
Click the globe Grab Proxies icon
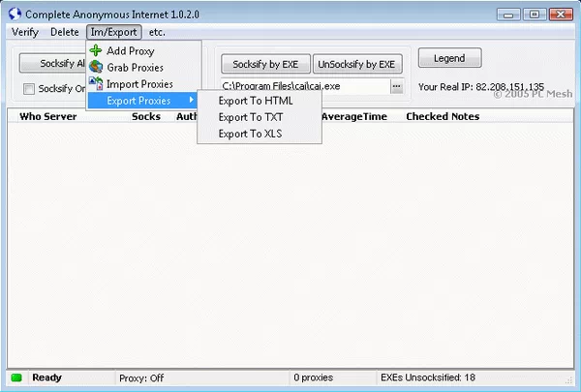[x=96, y=67]
